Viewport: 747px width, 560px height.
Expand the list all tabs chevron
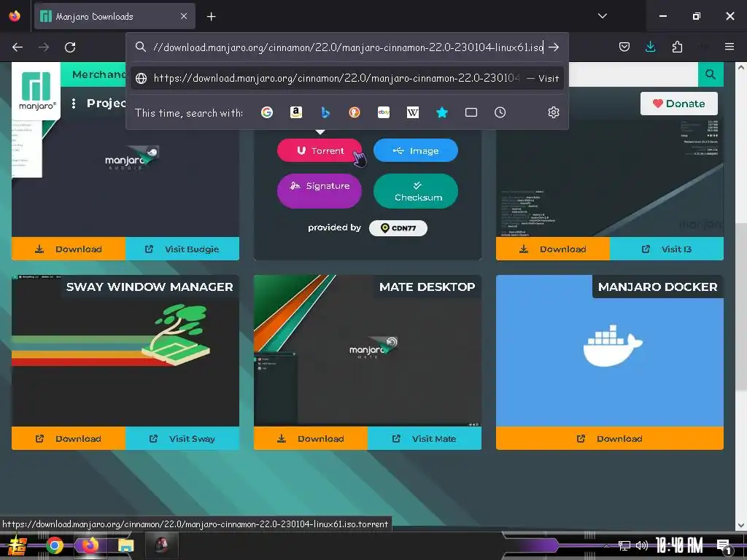[x=602, y=16]
